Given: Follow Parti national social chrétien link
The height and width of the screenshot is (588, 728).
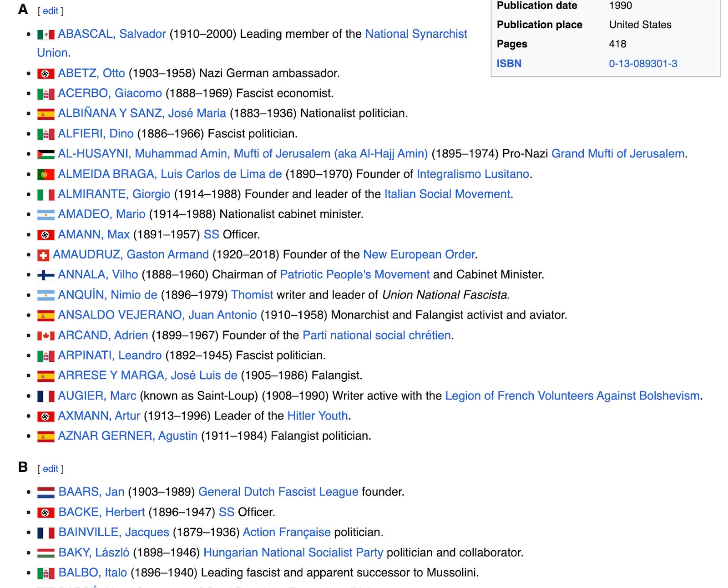Looking at the screenshot, I should (377, 335).
